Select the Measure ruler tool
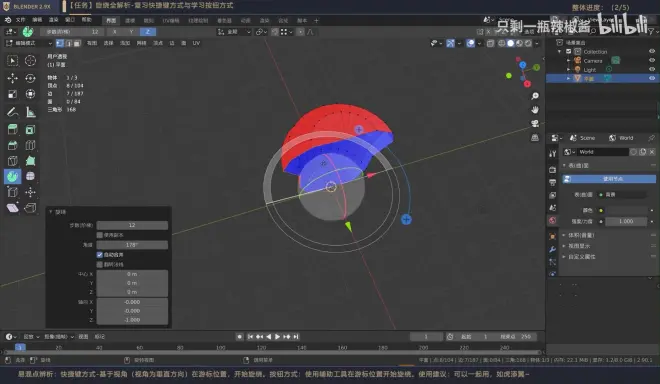This screenshot has height=384, width=660. pyautogui.click(x=30, y=112)
